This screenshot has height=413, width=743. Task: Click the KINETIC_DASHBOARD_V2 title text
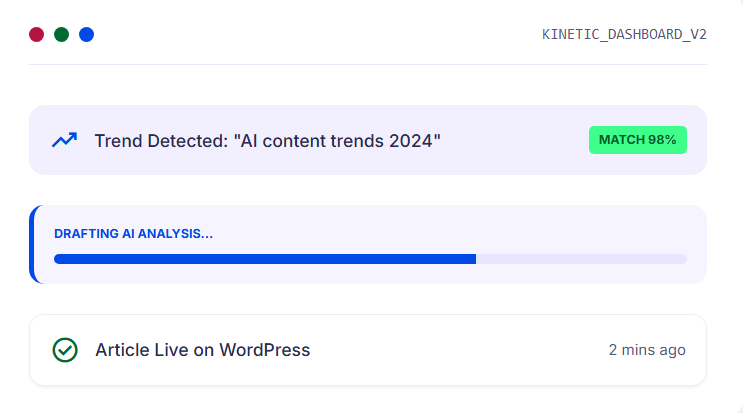(x=624, y=34)
